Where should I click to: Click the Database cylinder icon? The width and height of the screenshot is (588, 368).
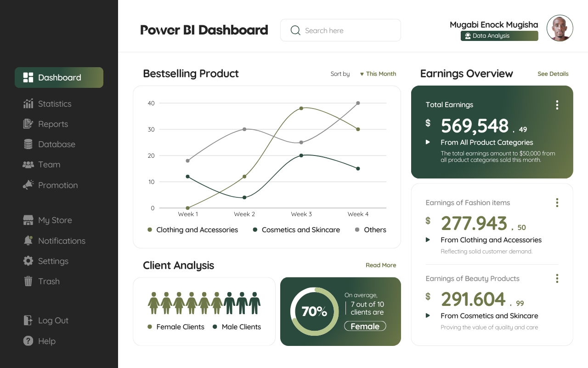(x=28, y=144)
